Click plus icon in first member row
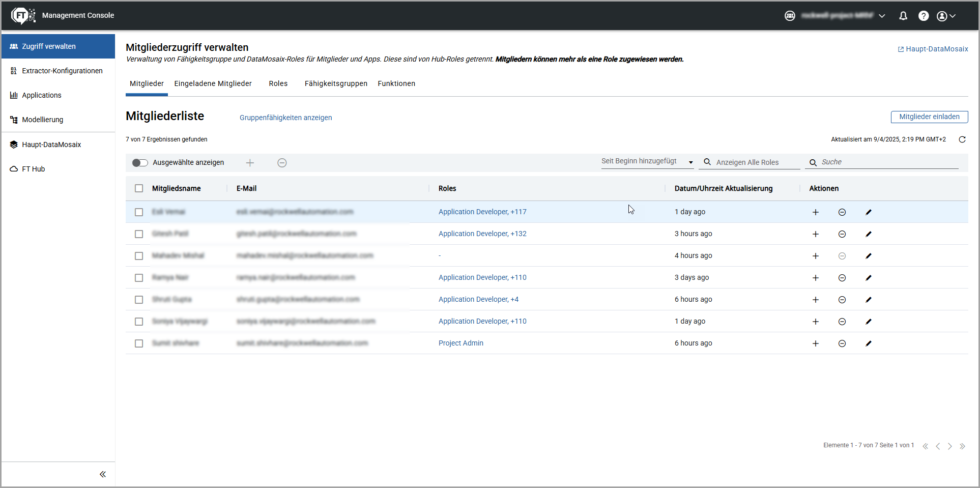Viewport: 980px width, 488px height. click(815, 212)
